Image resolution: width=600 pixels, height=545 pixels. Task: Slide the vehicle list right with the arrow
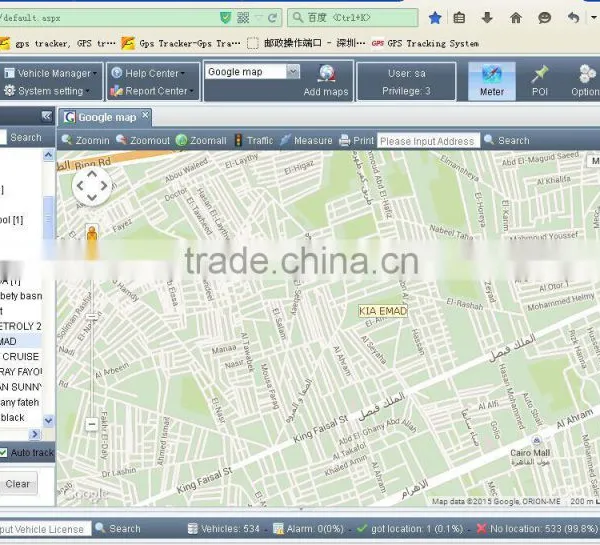(x=34, y=434)
